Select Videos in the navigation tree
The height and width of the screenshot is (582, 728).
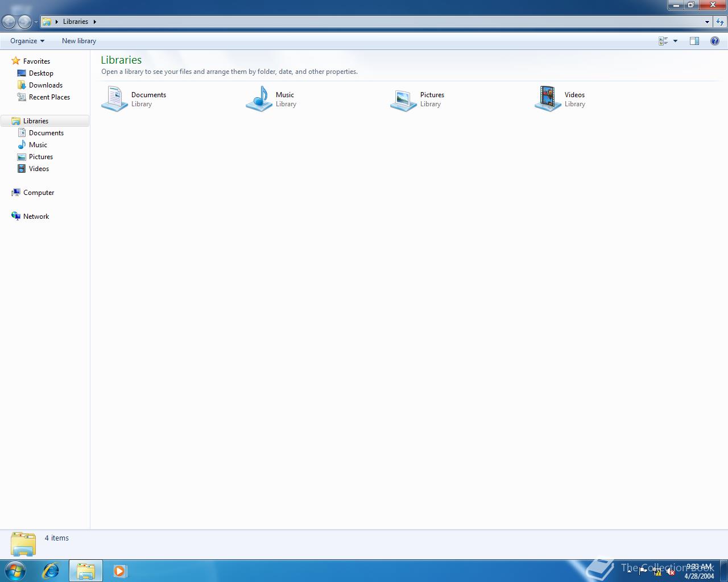click(x=39, y=169)
